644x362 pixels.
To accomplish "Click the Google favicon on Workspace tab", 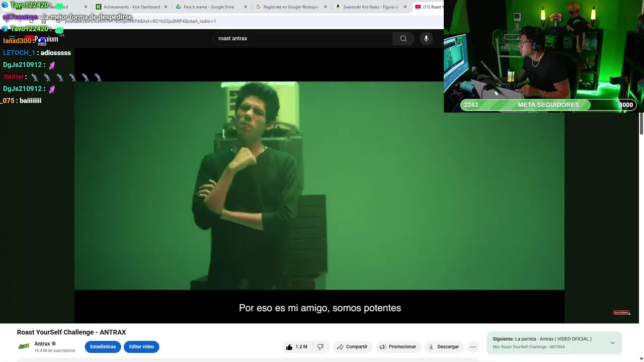I will [258, 7].
